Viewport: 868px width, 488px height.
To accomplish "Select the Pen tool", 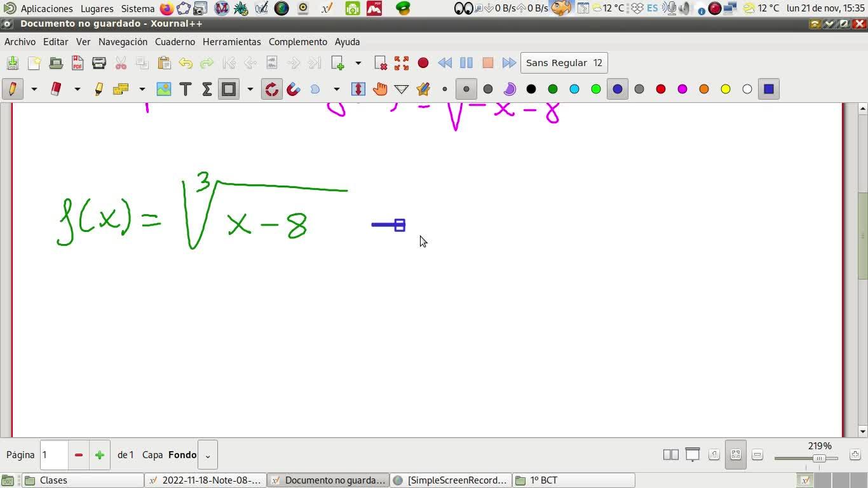I will [x=12, y=89].
